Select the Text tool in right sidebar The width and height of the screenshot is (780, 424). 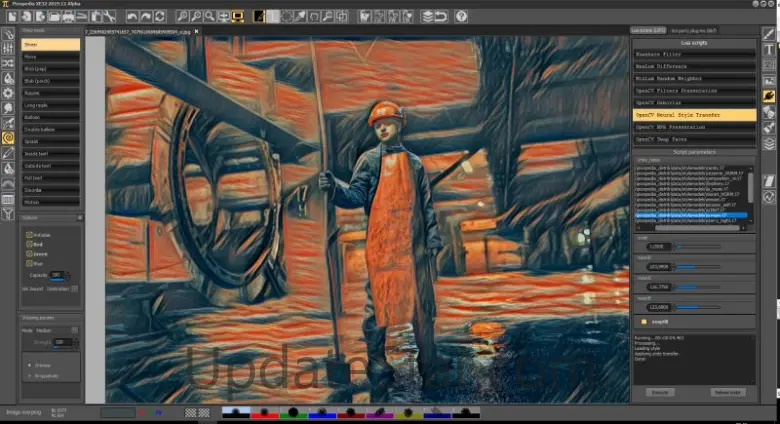point(769,50)
